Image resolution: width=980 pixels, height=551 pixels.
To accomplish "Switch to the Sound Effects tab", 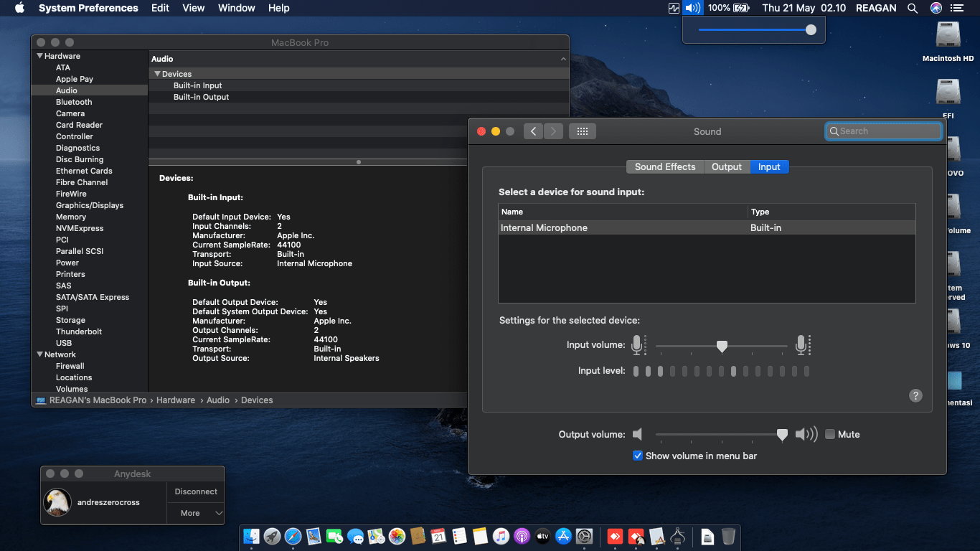I will [x=665, y=166].
